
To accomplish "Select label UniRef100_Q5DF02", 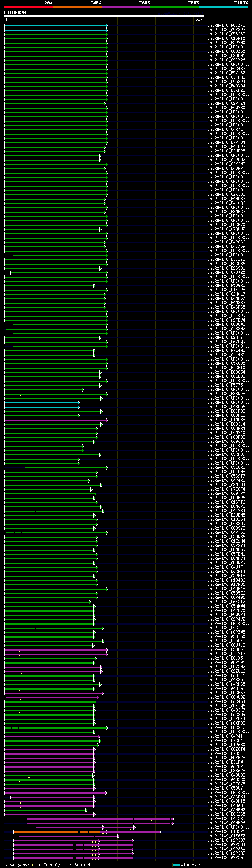I will 226,649.
